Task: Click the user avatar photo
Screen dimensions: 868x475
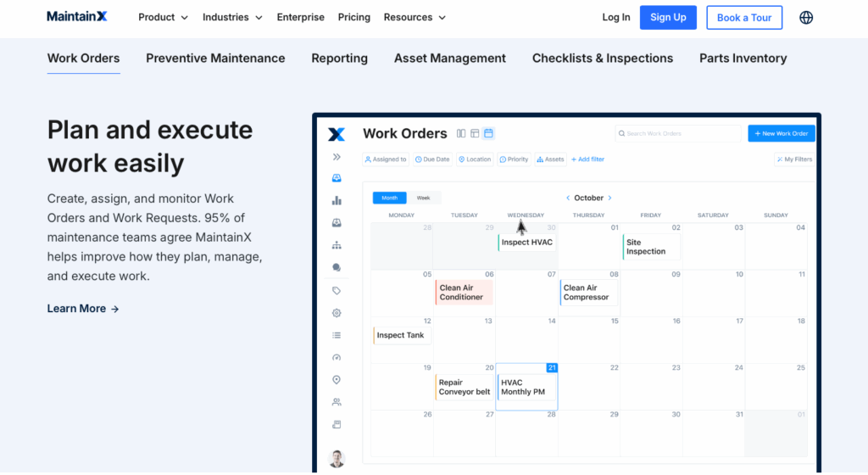Action: pyautogui.click(x=337, y=458)
